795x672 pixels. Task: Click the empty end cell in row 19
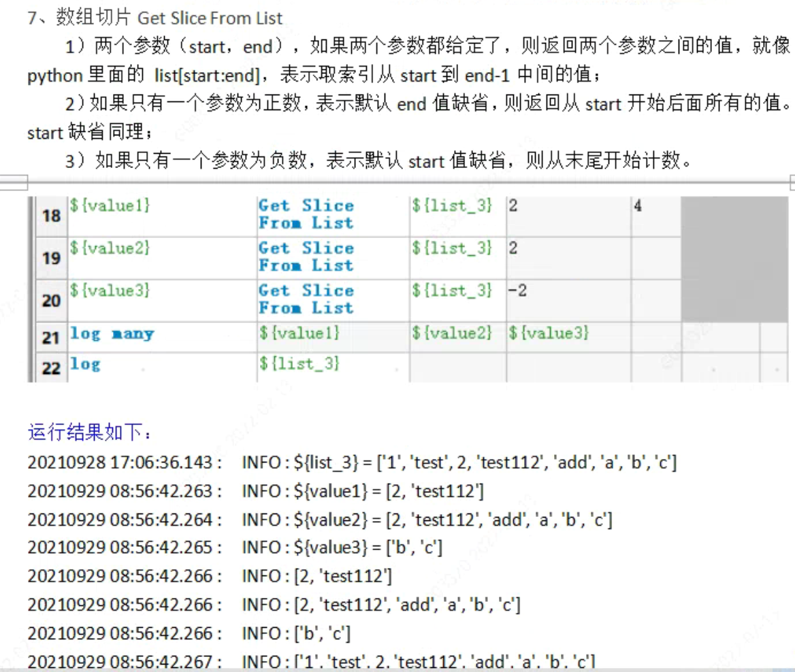[656, 258]
